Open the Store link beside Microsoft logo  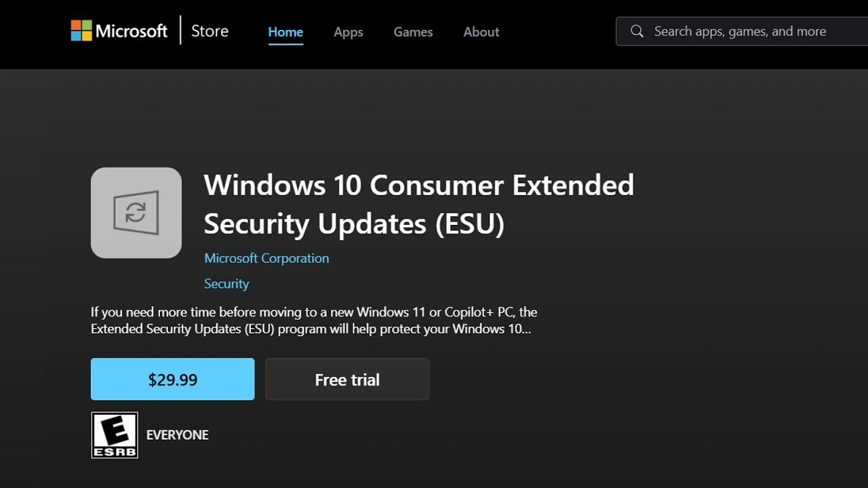pyautogui.click(x=210, y=31)
